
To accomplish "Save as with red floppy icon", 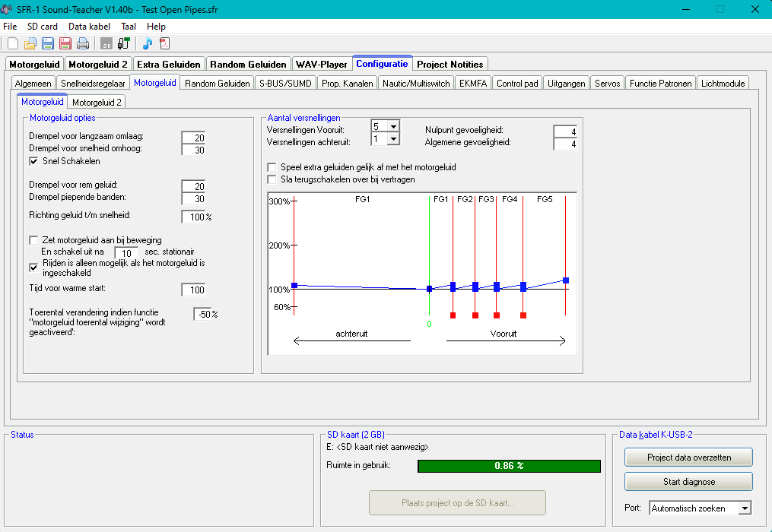I will [x=65, y=43].
